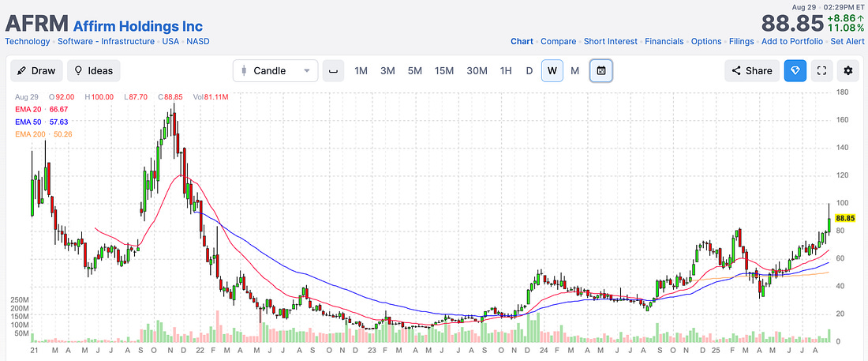Enter fullscreen chart mode

(x=821, y=71)
